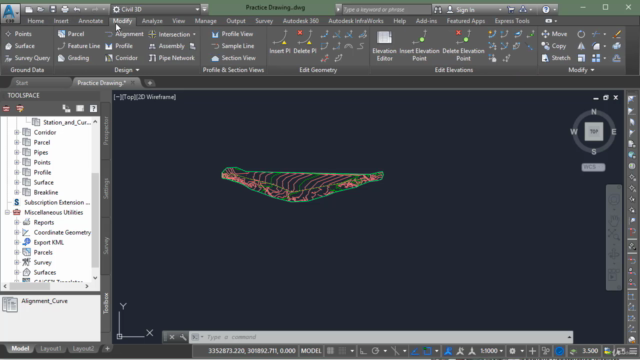Click Delete Elevation Point tool
Screen dimensions: 640x360
[463, 46]
